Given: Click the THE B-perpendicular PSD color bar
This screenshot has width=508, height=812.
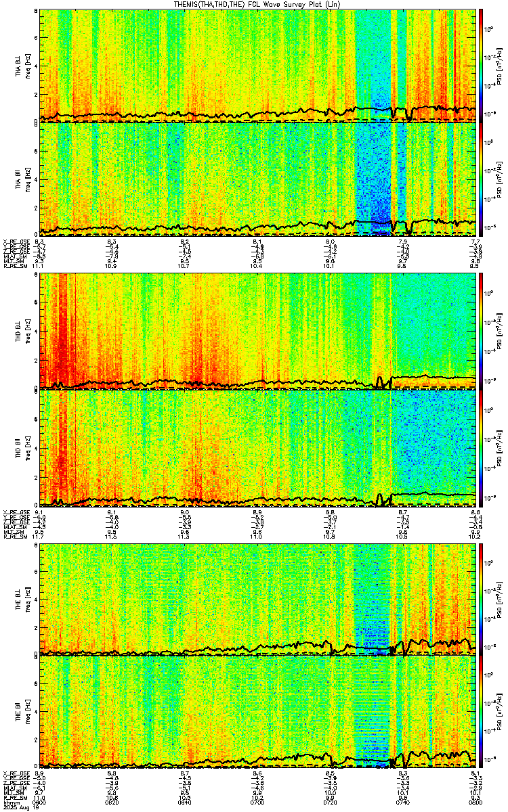Looking at the screenshot, I should [x=481, y=600].
